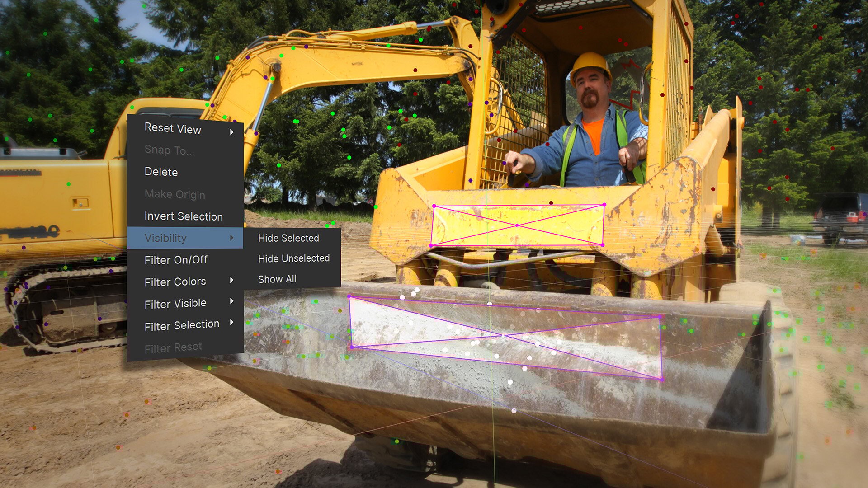This screenshot has width=868, height=488.
Task: Expand the Filter Colors submenu
Action: tap(175, 282)
